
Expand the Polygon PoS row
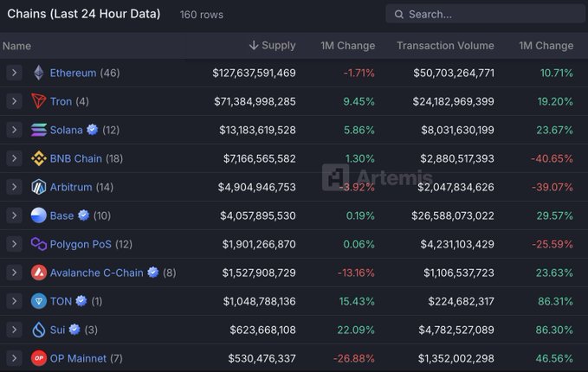pos(14,244)
